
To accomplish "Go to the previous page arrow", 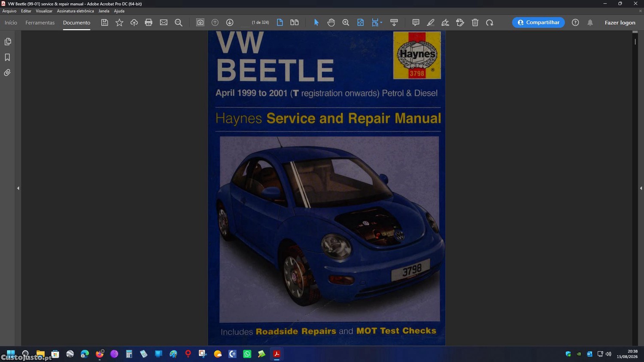I will click(215, 22).
